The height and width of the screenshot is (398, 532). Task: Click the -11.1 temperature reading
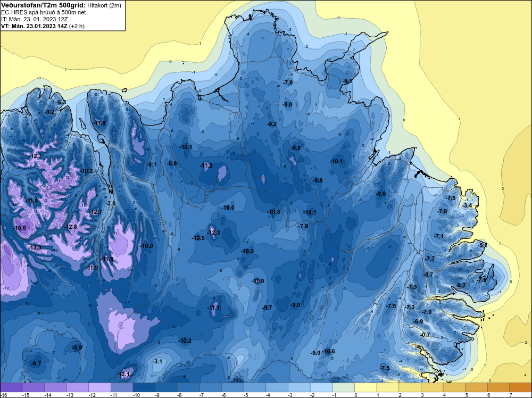click(x=214, y=308)
